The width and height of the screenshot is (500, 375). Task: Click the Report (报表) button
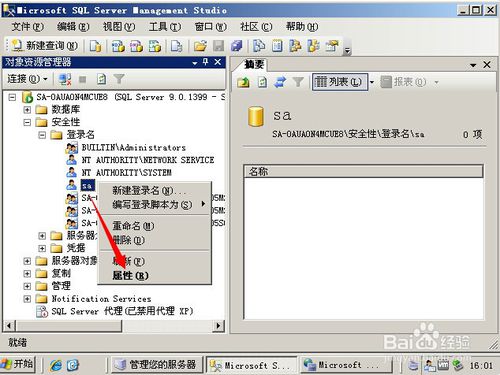click(404, 82)
